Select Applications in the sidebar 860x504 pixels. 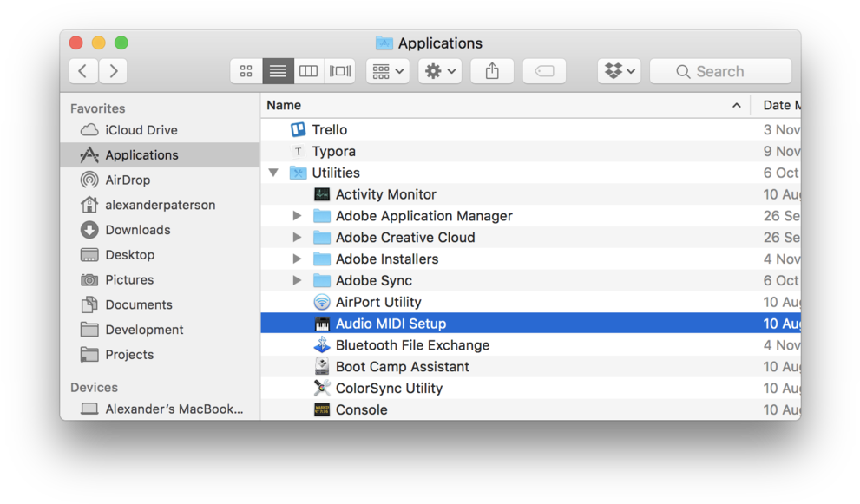[x=160, y=155]
